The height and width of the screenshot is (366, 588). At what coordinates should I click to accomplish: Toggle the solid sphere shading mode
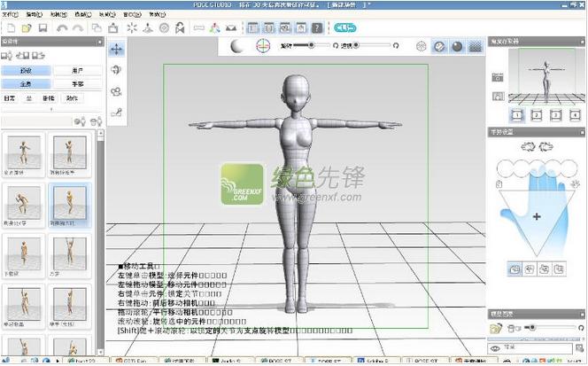[x=457, y=47]
